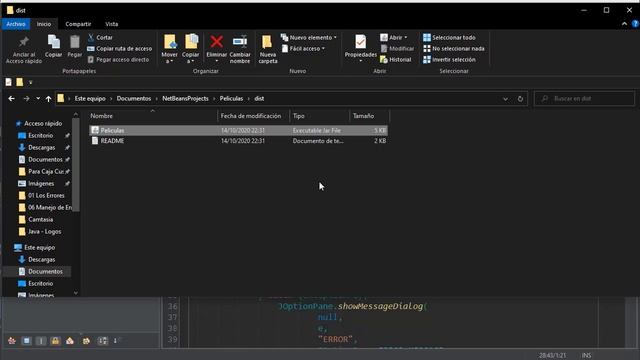Viewport: 640px width, 360px height.
Task: Click the Executable Jar File type cell
Action: pos(317,131)
